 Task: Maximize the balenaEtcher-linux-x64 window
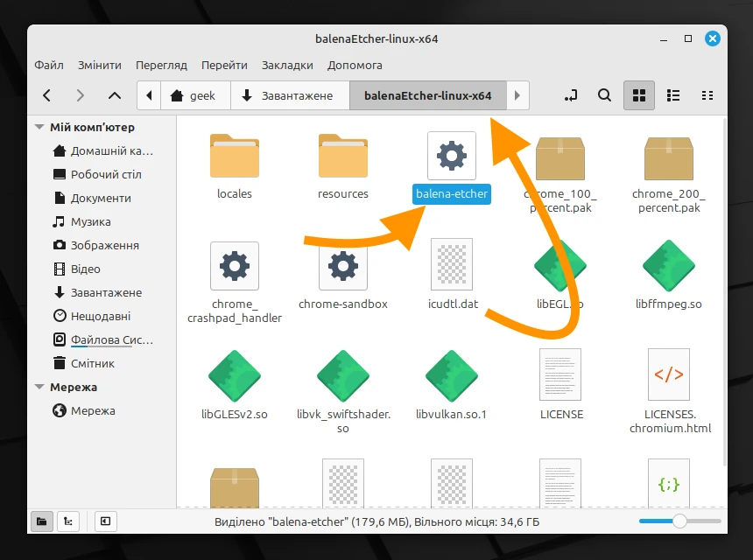click(x=688, y=38)
